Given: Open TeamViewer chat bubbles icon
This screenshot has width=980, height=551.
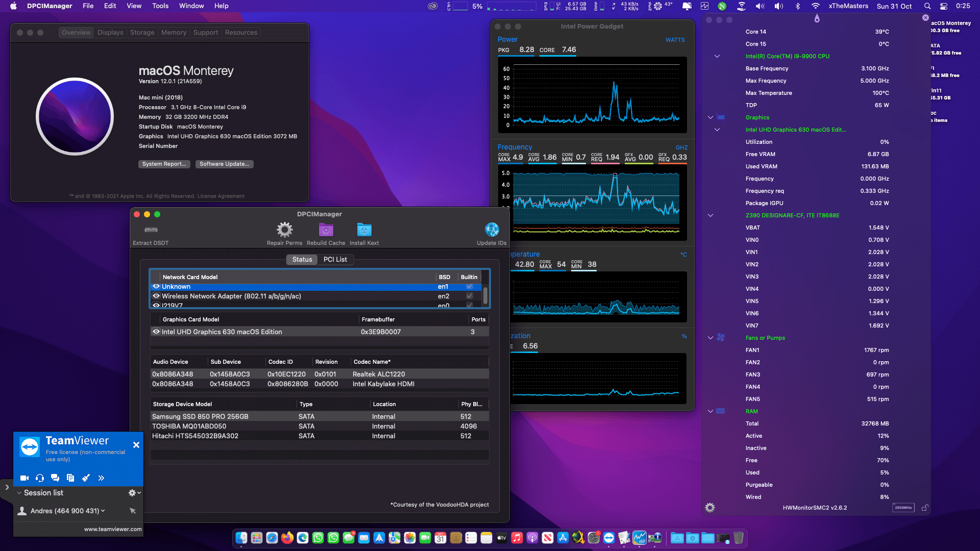Looking at the screenshot, I should [55, 478].
